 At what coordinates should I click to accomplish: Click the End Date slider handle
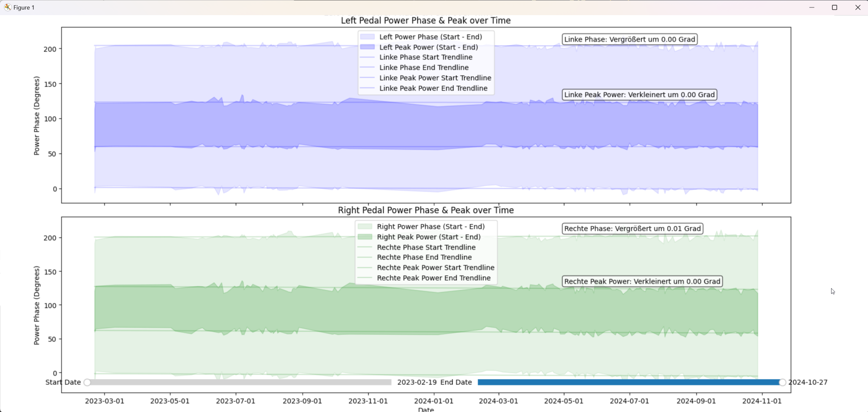point(782,383)
